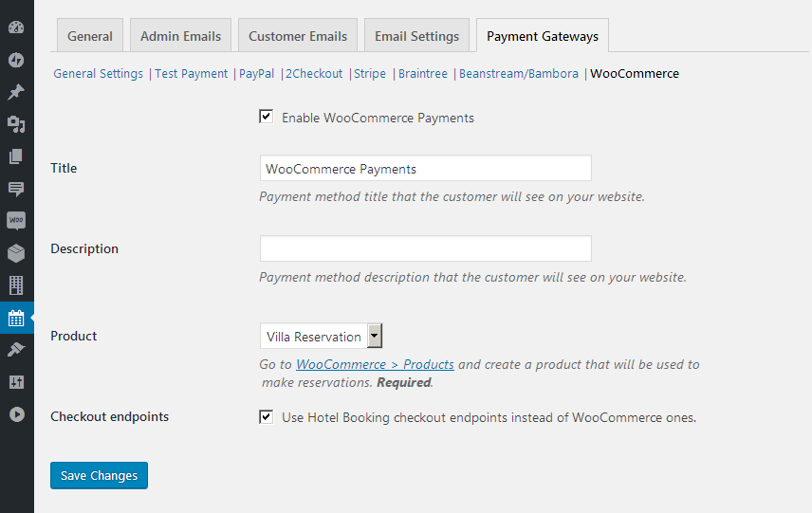Open the Braintree gateway link
Image resolution: width=812 pixels, height=513 pixels.
[422, 74]
